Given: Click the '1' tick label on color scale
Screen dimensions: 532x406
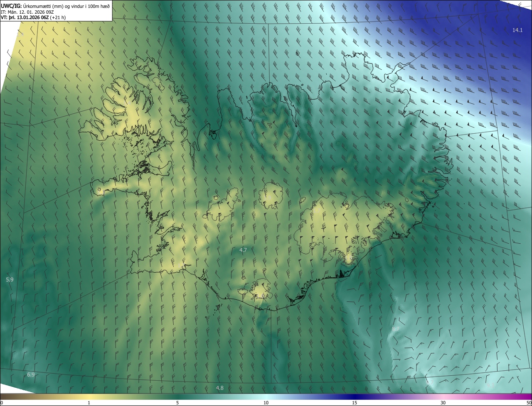Looking at the screenshot, I should click(x=89, y=403).
